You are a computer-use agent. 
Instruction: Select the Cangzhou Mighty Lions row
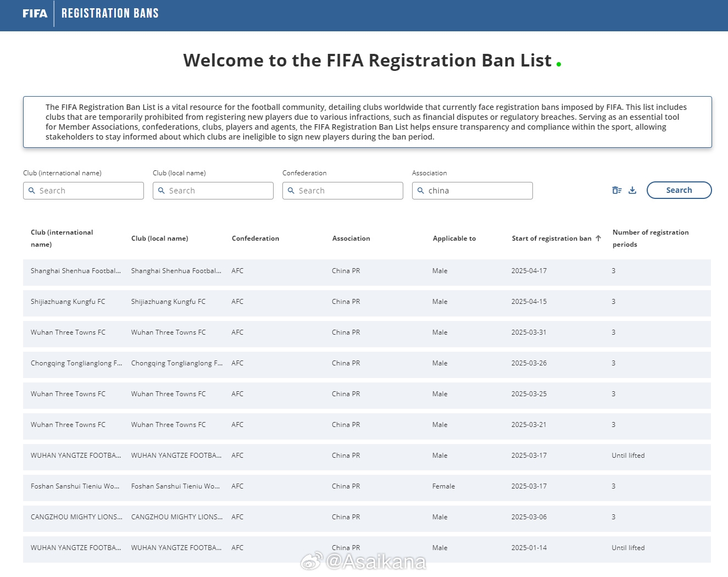[x=366, y=518]
